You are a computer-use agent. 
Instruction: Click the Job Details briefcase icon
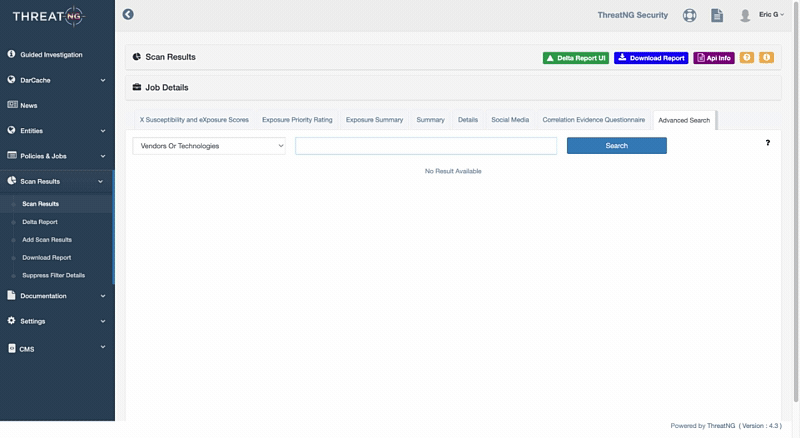[x=137, y=87]
